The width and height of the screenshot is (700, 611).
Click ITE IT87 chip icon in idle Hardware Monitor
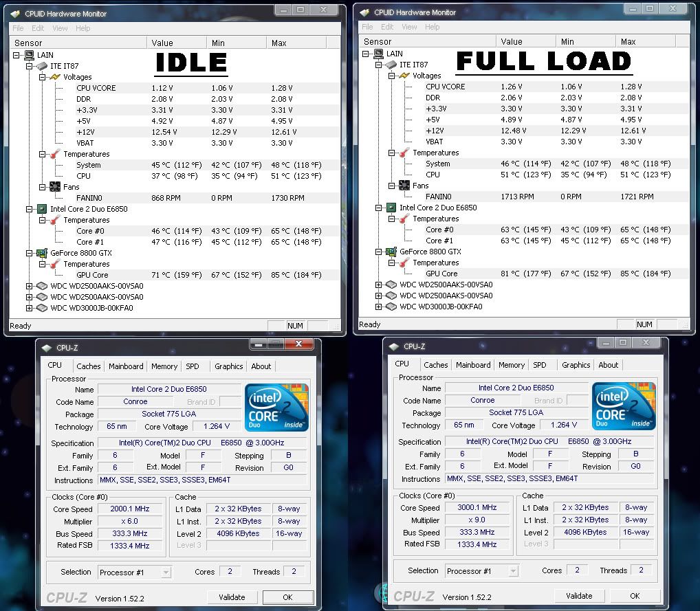point(42,66)
